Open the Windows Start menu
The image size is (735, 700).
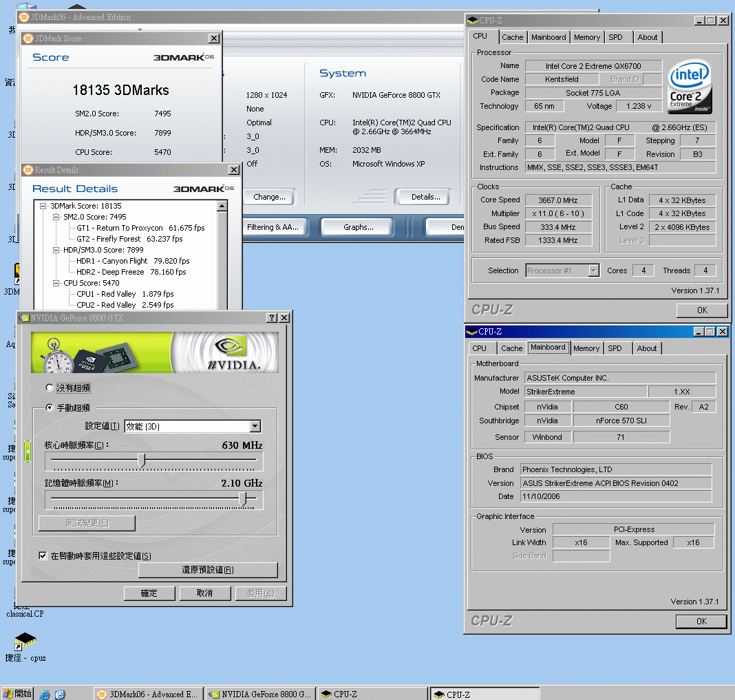coord(17,693)
